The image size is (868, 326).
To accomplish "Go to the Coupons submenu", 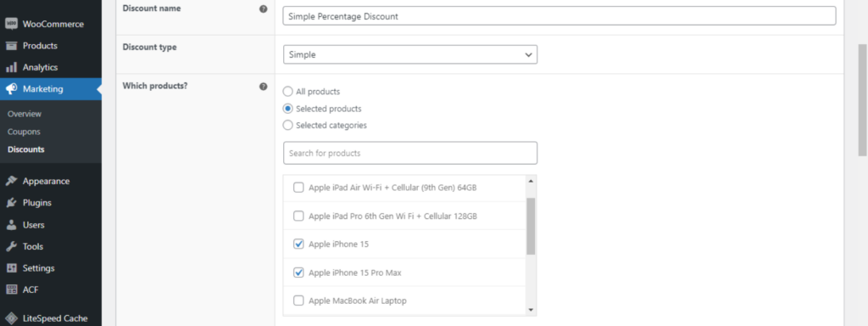I will [x=24, y=132].
